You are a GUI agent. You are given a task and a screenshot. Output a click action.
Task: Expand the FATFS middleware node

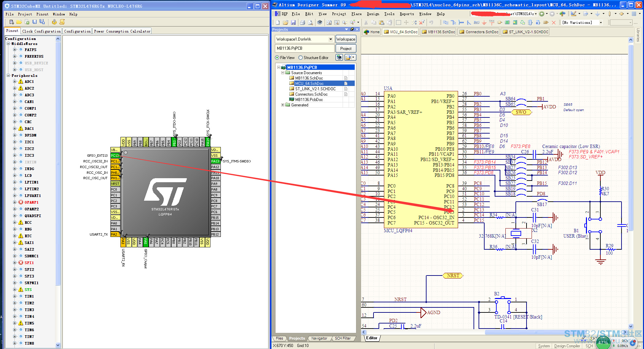[14, 50]
